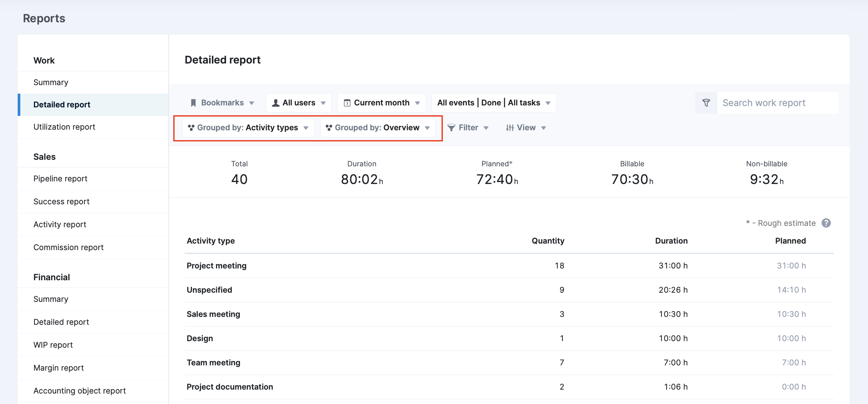Click the Search work report field
868x404 pixels.
coord(778,103)
